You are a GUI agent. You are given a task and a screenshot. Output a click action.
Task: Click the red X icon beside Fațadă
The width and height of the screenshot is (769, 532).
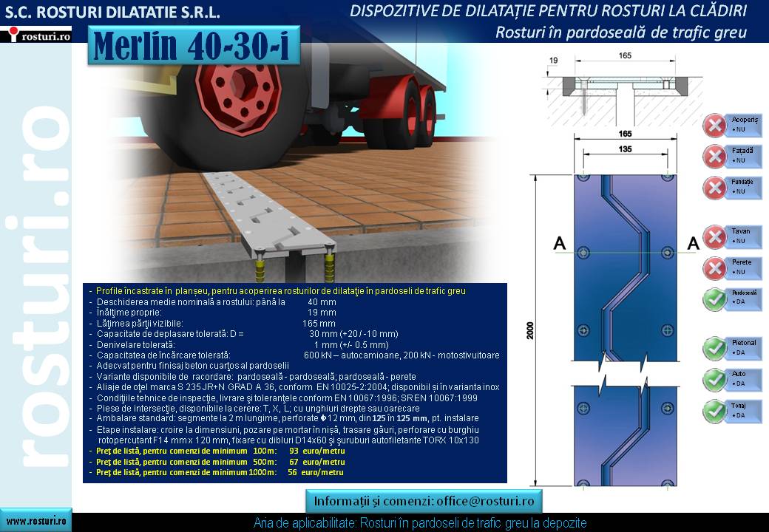(715, 157)
